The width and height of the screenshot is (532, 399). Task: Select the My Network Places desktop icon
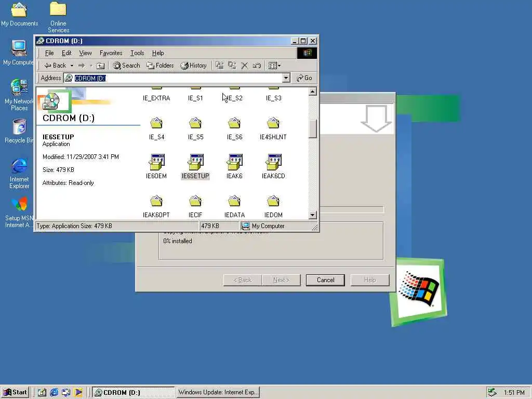(x=19, y=95)
